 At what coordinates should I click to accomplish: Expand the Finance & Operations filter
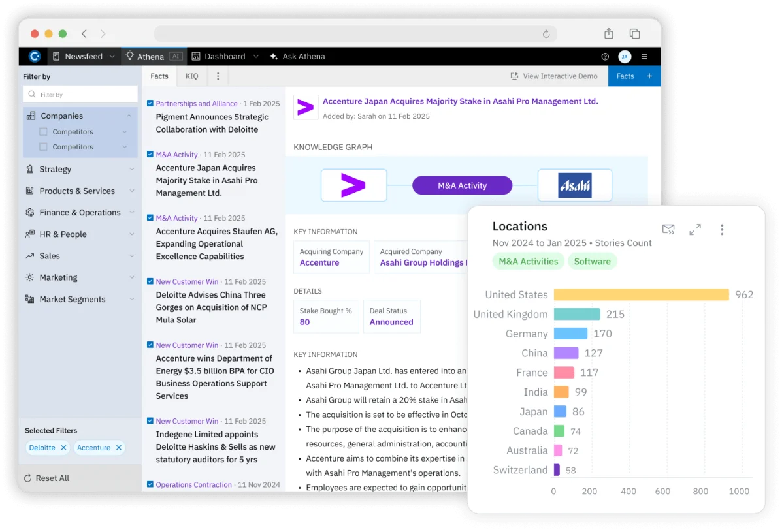click(132, 212)
